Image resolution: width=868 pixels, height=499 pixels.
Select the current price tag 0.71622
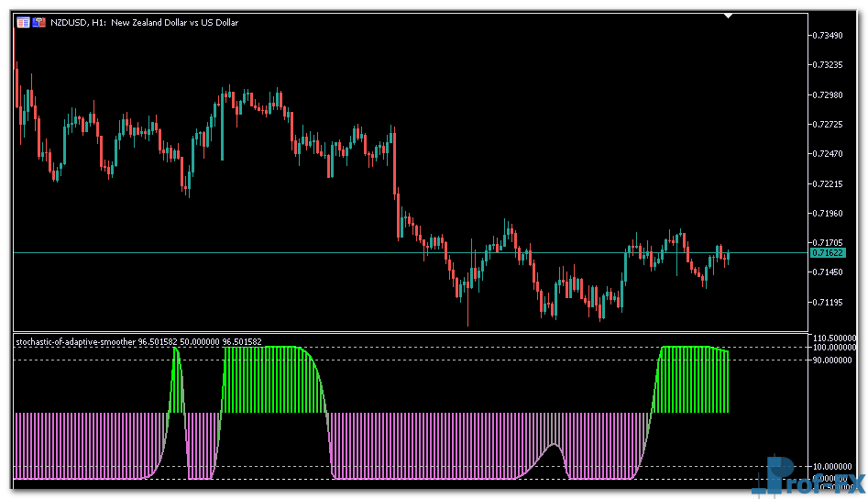click(x=828, y=252)
